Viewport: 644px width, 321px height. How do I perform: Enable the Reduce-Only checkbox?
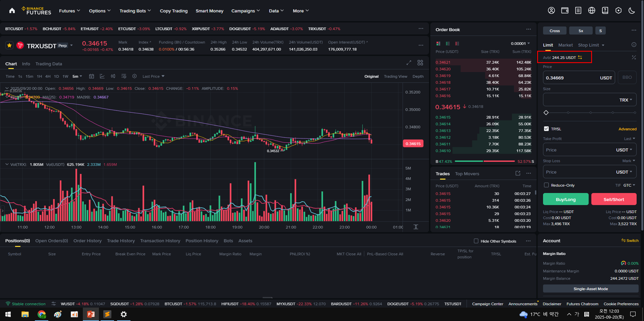click(x=546, y=185)
